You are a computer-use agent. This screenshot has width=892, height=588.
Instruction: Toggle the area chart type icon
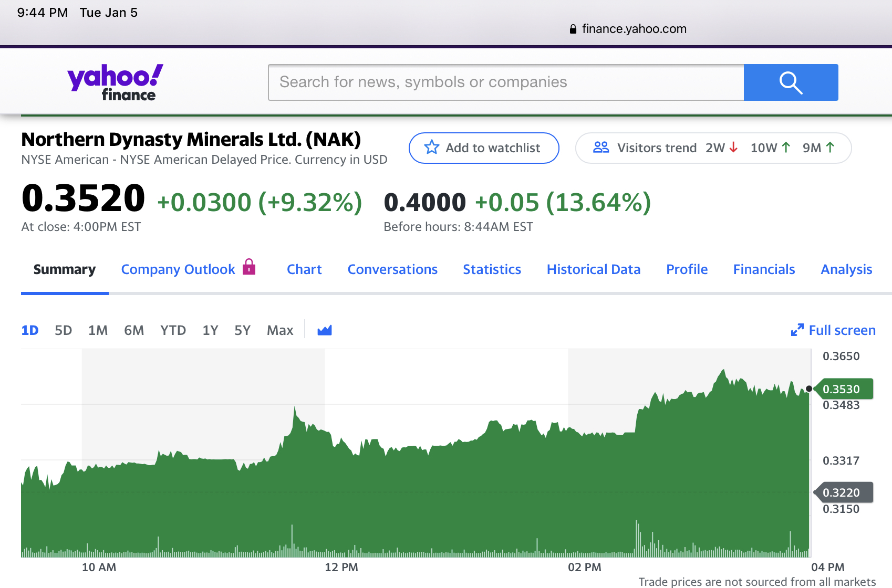325,330
